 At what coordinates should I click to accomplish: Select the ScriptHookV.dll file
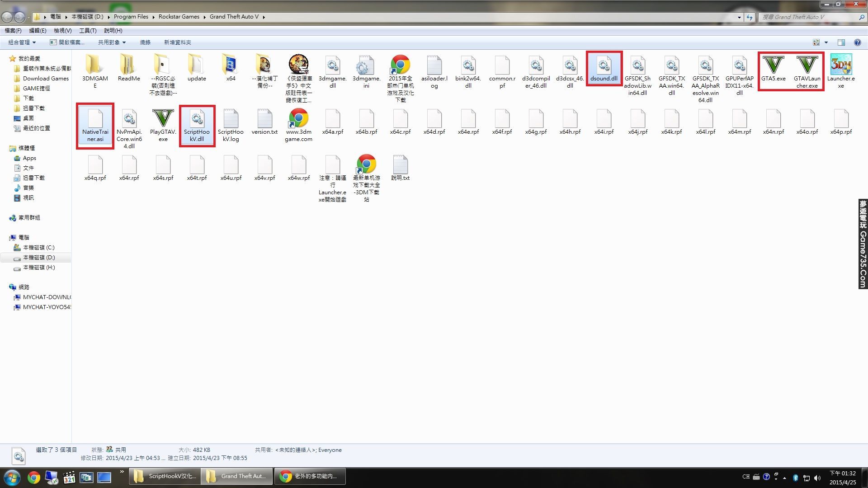[197, 120]
